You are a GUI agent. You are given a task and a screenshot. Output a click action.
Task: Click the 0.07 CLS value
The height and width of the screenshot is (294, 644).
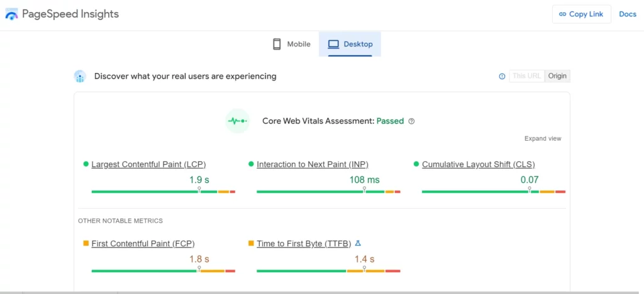(530, 180)
